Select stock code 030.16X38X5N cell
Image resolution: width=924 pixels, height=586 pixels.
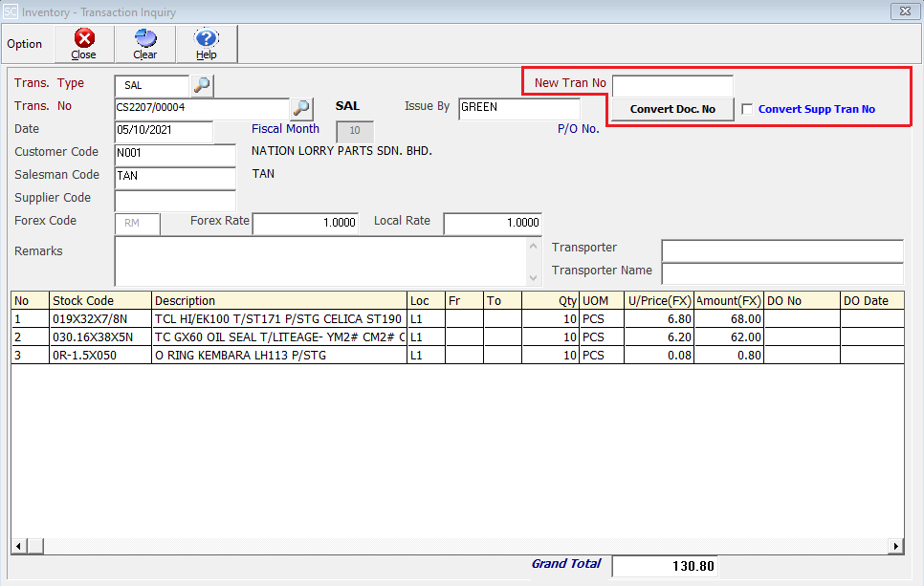tap(100, 337)
